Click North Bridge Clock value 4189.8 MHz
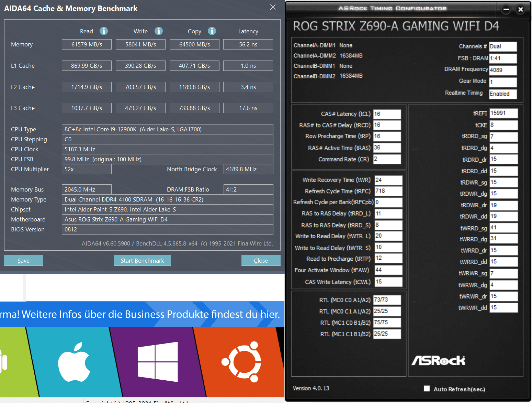 click(248, 169)
